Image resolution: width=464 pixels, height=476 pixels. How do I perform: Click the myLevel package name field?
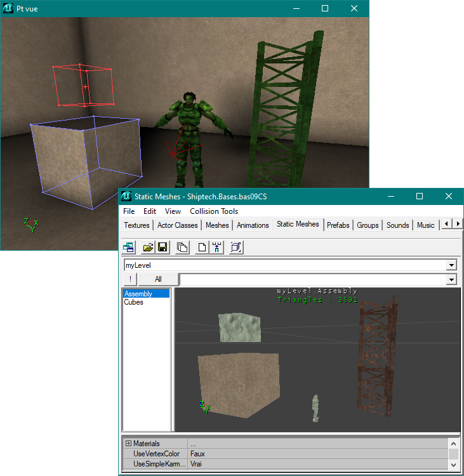286,265
